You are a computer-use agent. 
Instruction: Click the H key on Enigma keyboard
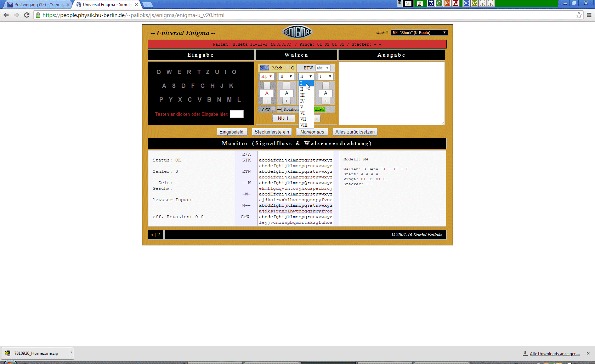[212, 86]
